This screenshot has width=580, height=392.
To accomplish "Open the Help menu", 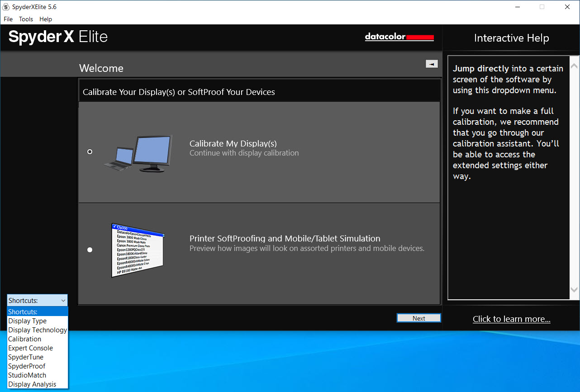I will (x=46, y=19).
